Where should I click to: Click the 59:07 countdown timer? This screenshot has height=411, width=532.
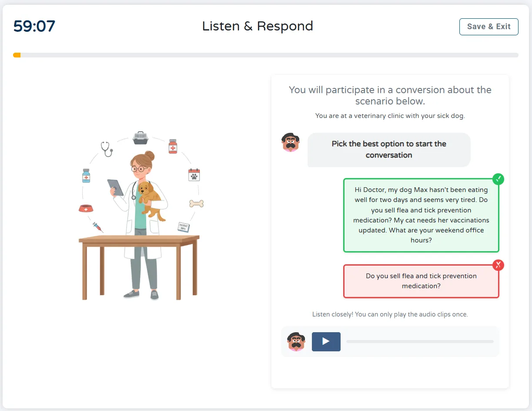(33, 26)
